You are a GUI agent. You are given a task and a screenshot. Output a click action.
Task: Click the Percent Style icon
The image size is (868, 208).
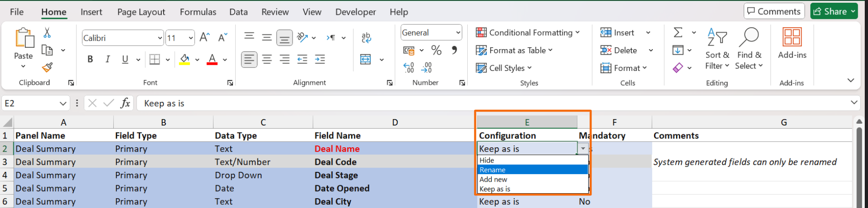[x=436, y=50]
